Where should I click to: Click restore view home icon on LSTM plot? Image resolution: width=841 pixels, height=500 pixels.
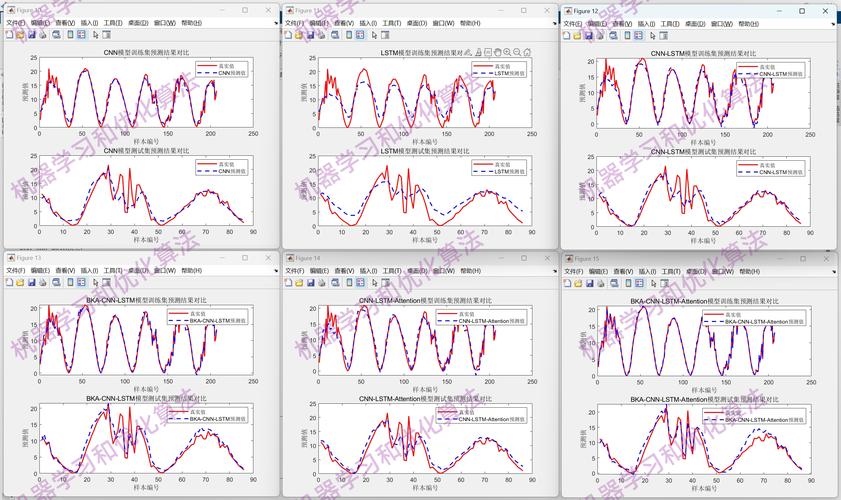[x=526, y=52]
